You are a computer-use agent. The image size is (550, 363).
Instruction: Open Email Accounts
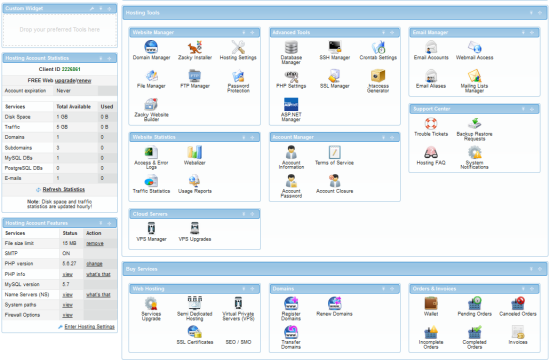tap(431, 50)
